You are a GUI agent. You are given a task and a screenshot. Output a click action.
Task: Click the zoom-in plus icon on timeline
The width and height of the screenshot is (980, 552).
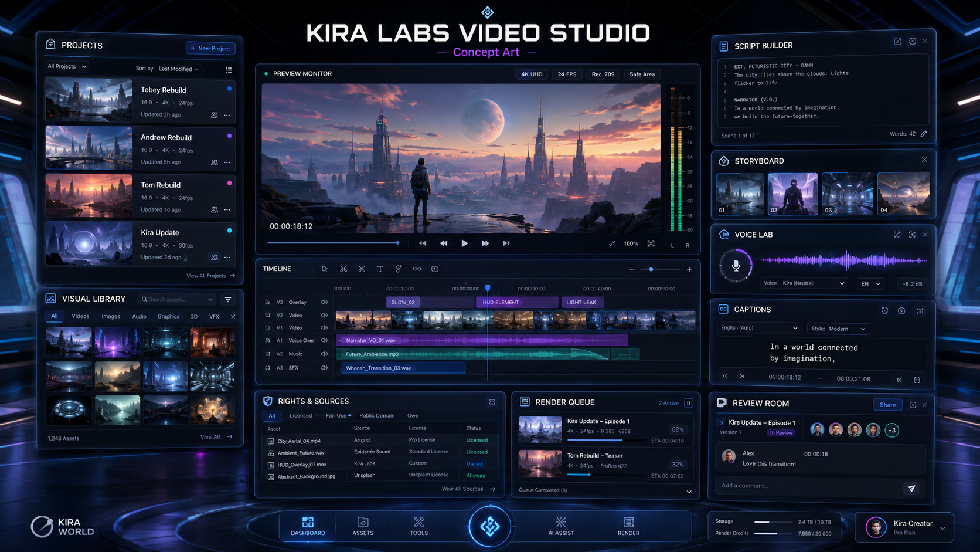(x=689, y=269)
